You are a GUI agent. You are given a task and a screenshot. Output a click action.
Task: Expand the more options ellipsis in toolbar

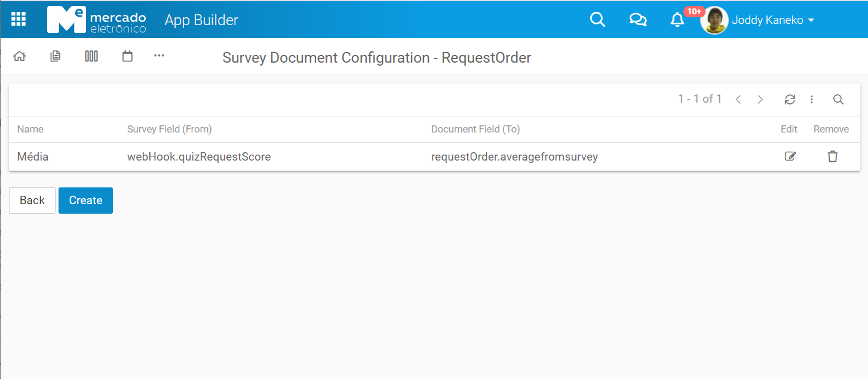159,56
